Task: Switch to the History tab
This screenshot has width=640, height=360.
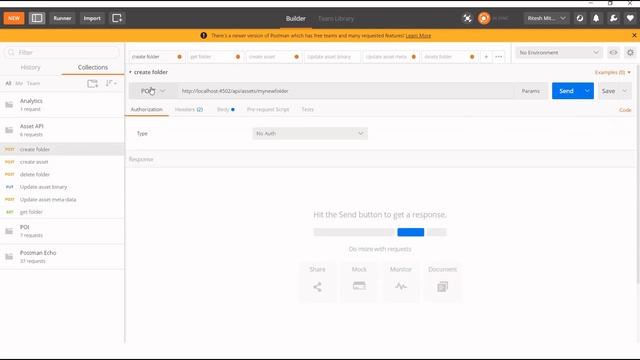Action: tap(31, 67)
